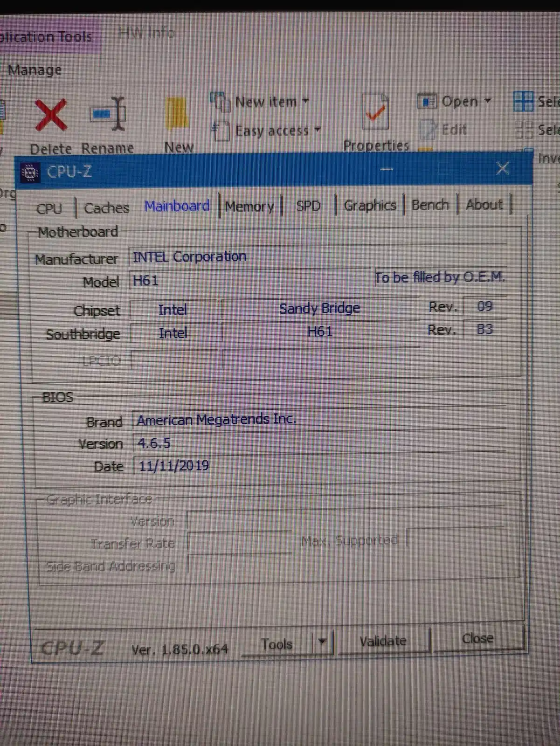Click the Edit button in Explorer ribbon
The image size is (560, 746).
[x=443, y=130]
